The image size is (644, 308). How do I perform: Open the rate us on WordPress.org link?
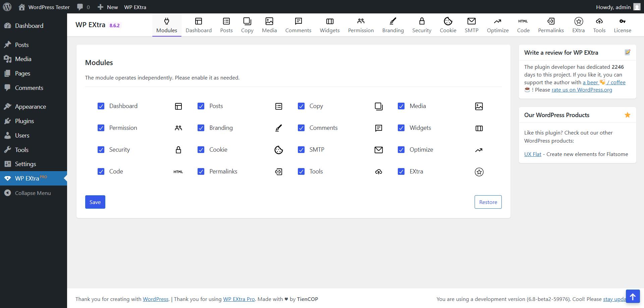tap(582, 90)
